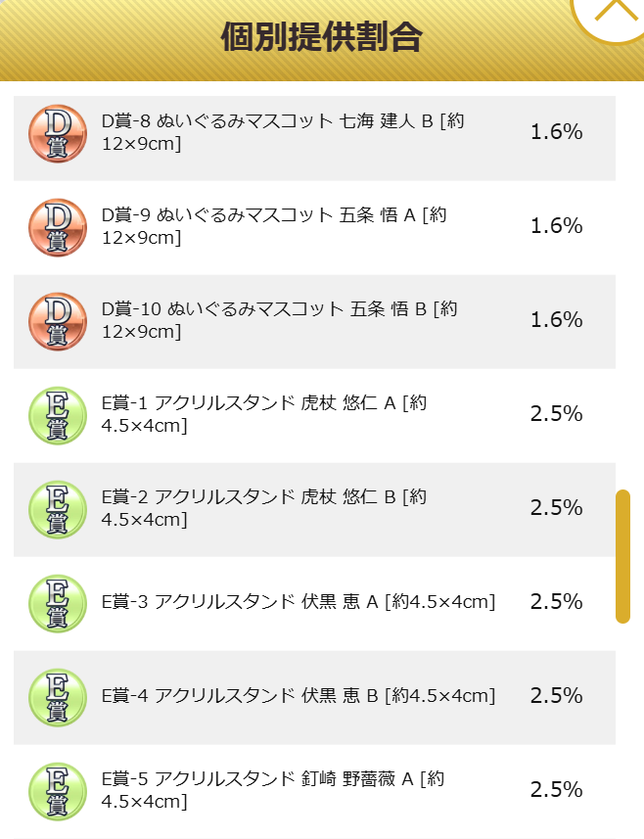Click the D賞-8 prize badge icon
Image resolution: width=644 pixels, height=839 pixels.
pyautogui.click(x=57, y=134)
